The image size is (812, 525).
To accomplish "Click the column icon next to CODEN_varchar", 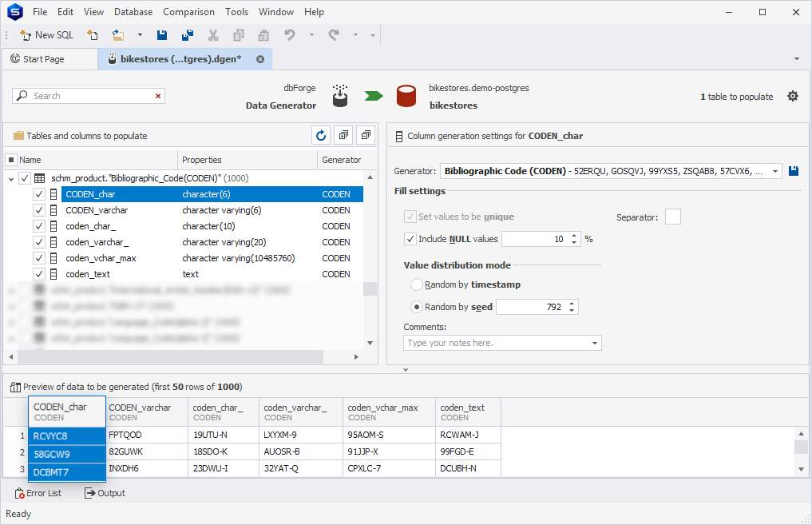I will [53, 210].
